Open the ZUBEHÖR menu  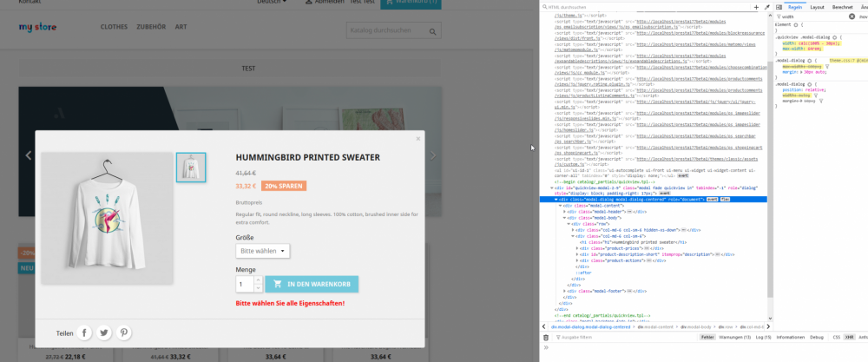(151, 27)
